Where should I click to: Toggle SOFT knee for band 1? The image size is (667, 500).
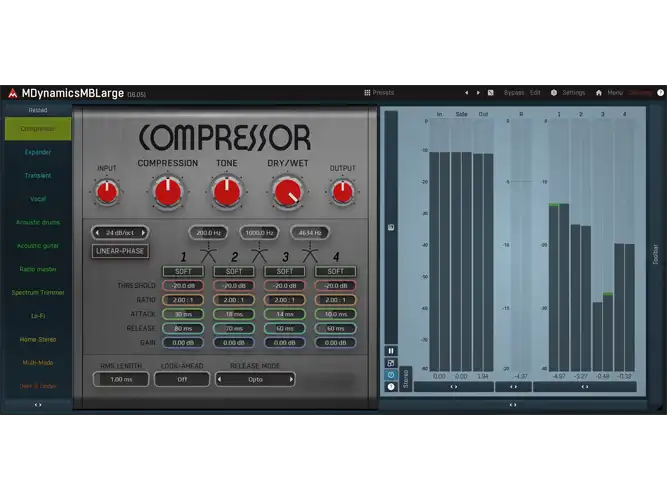tap(183, 271)
